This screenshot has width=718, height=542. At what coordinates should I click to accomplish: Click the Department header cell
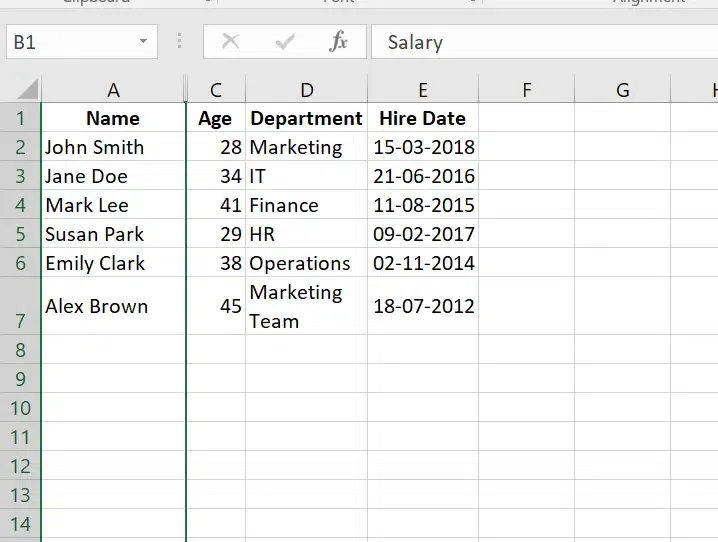(x=306, y=118)
